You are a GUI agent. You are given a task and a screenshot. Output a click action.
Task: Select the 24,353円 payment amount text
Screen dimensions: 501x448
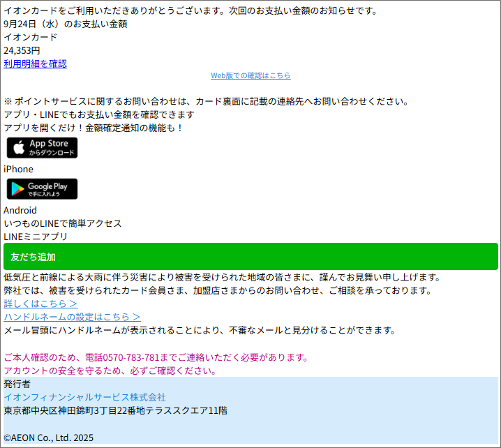point(22,50)
